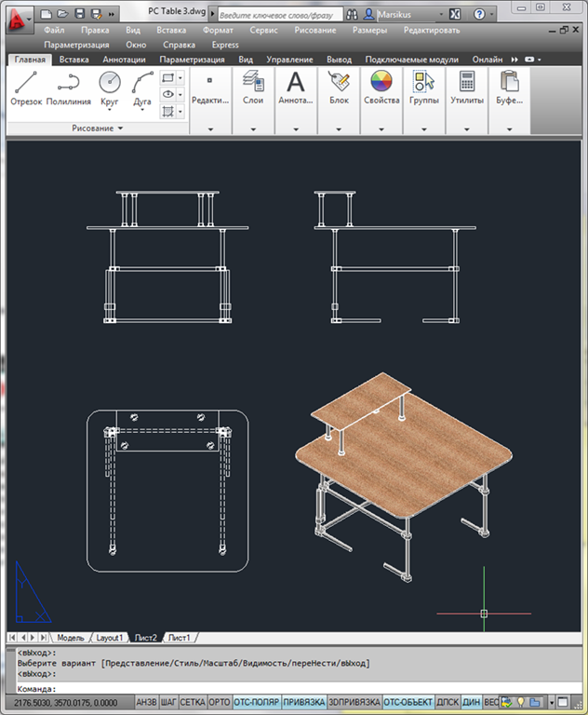
Task: Toggle 3DПРИВЯЗКА 3D object snap
Action: (354, 702)
